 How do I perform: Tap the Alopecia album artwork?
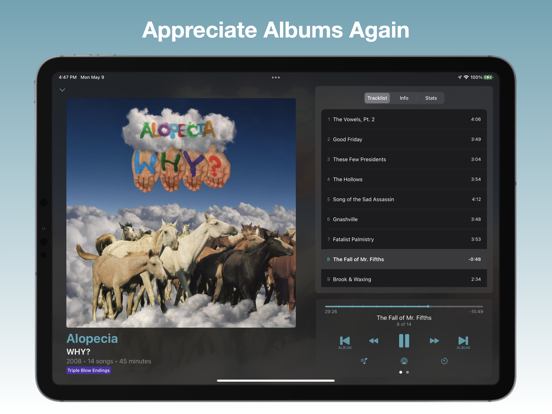point(181,213)
